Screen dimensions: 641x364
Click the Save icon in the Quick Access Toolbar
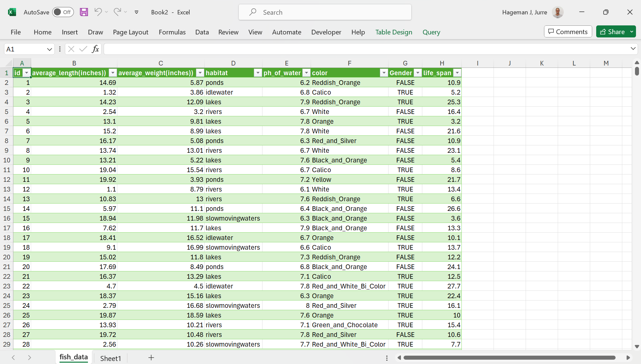[x=84, y=12]
